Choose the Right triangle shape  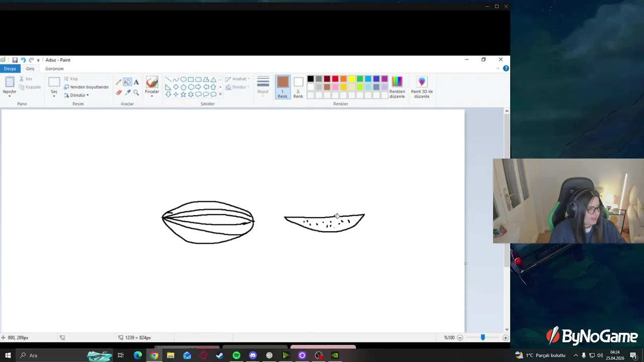pos(168,87)
